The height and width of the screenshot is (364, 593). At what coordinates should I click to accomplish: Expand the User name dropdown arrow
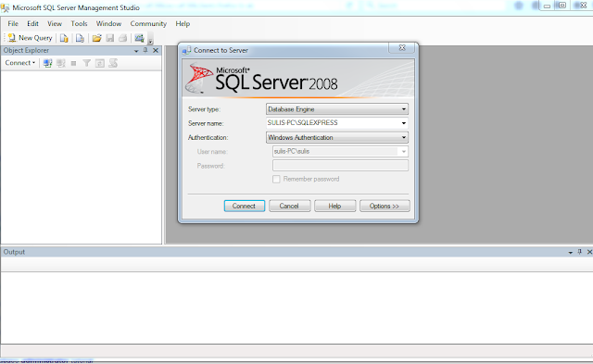pyautogui.click(x=404, y=152)
